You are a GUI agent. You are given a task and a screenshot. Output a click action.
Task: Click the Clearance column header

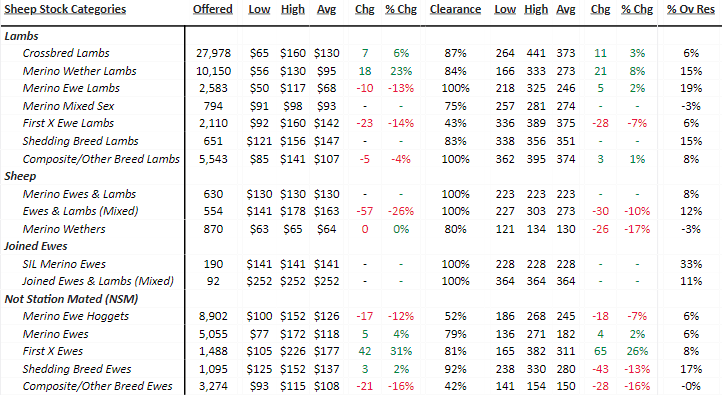coord(455,9)
